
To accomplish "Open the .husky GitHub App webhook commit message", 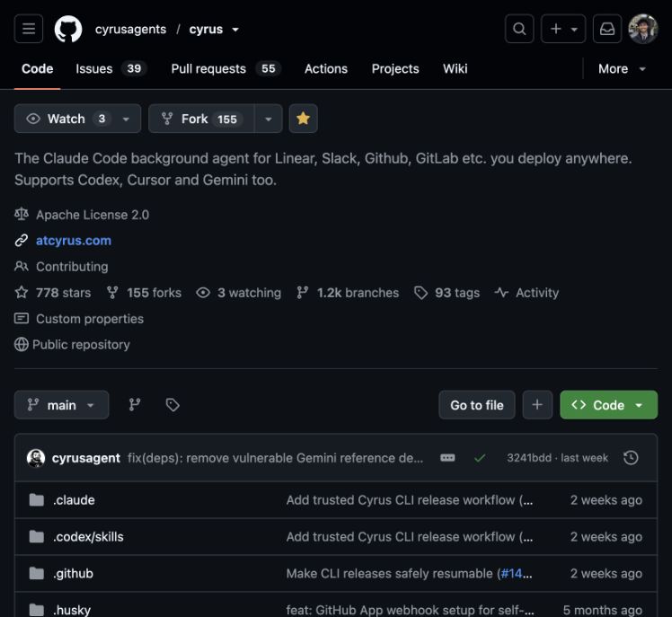I will pos(411,610).
